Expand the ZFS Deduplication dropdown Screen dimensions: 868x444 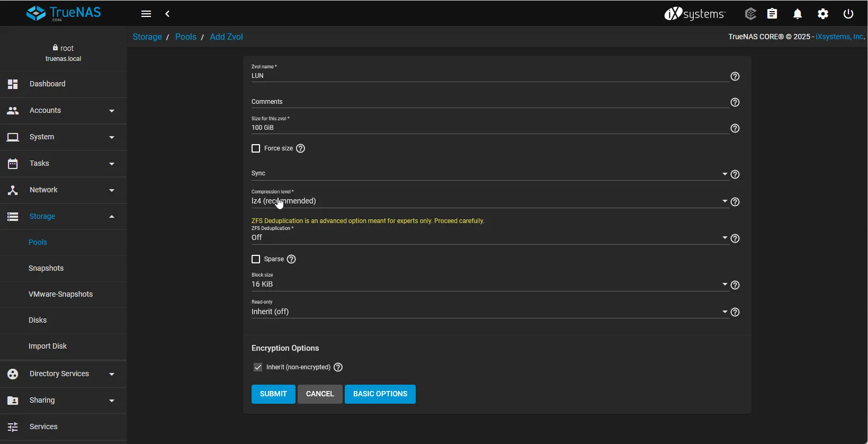tap(487, 238)
